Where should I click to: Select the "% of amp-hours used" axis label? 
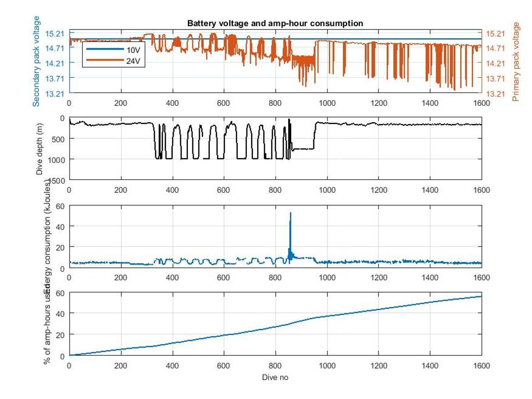tap(47, 326)
